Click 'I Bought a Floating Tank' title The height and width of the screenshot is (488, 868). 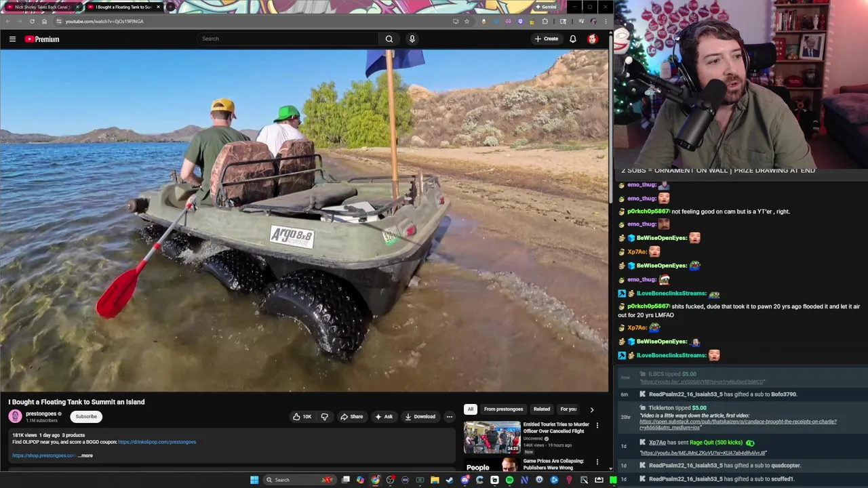76,402
